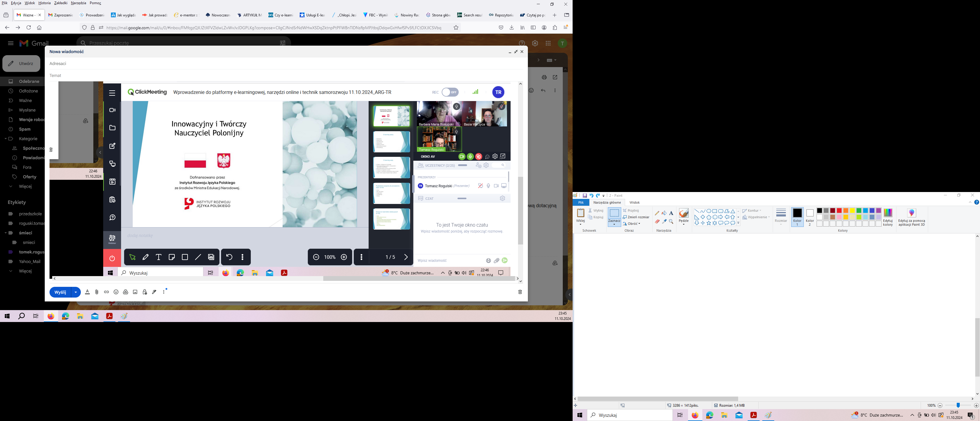Click Edytuj za pomocą aplikacji Paint 3D
Image resolution: width=980 pixels, height=421 pixels.
pyautogui.click(x=911, y=217)
